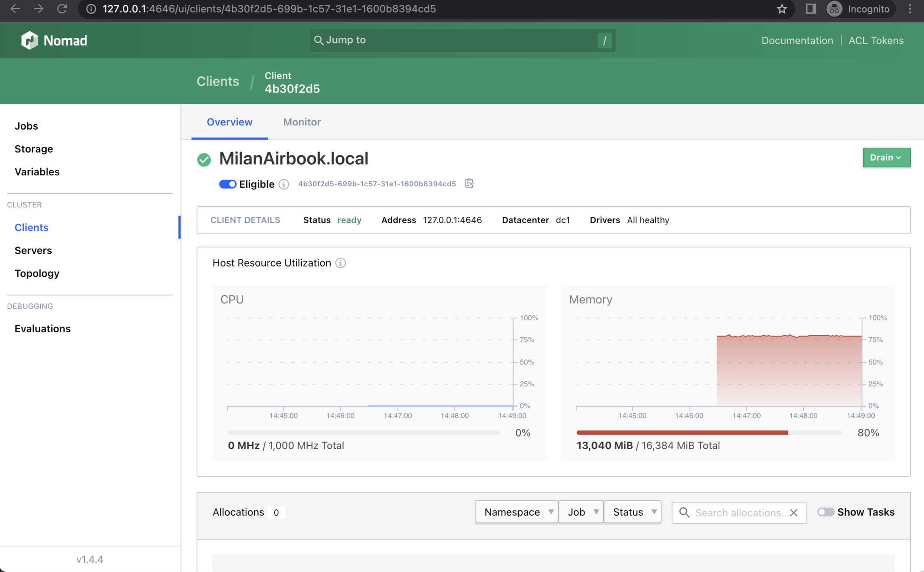
Task: Switch to the Monitor tab
Action: pos(302,122)
